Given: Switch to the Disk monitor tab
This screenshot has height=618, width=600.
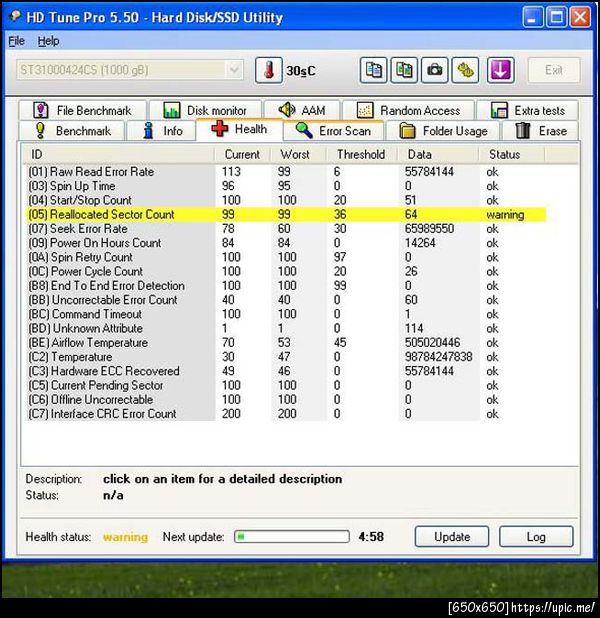Looking at the screenshot, I should [x=205, y=110].
